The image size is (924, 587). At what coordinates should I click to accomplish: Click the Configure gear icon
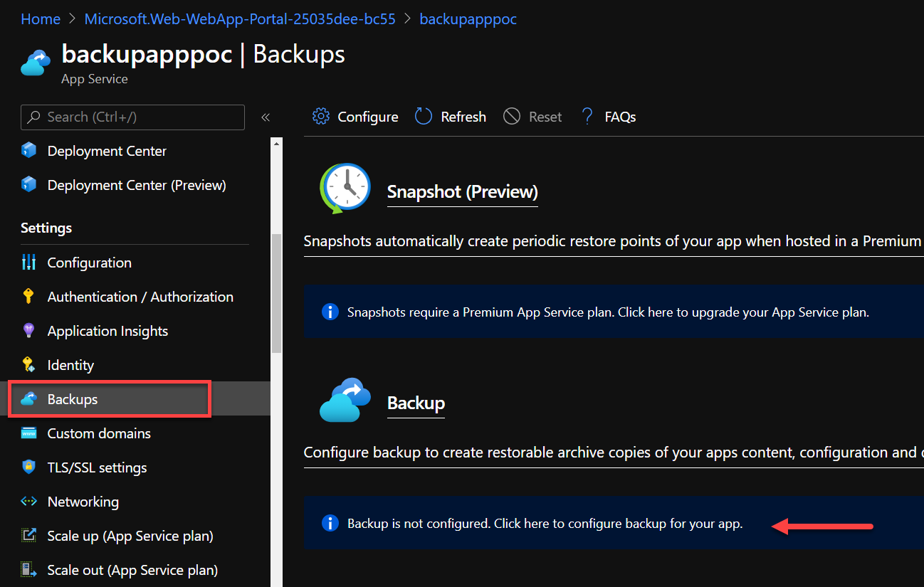[321, 116]
